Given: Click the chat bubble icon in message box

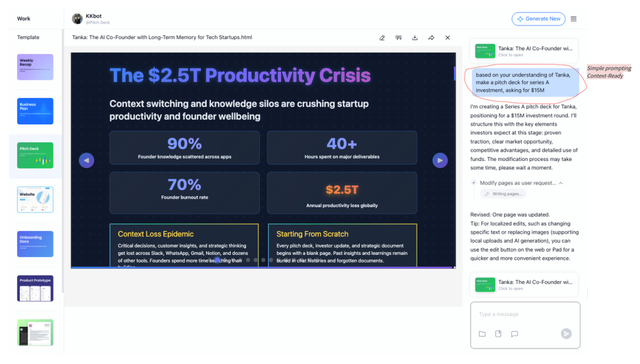Looking at the screenshot, I should [514, 334].
